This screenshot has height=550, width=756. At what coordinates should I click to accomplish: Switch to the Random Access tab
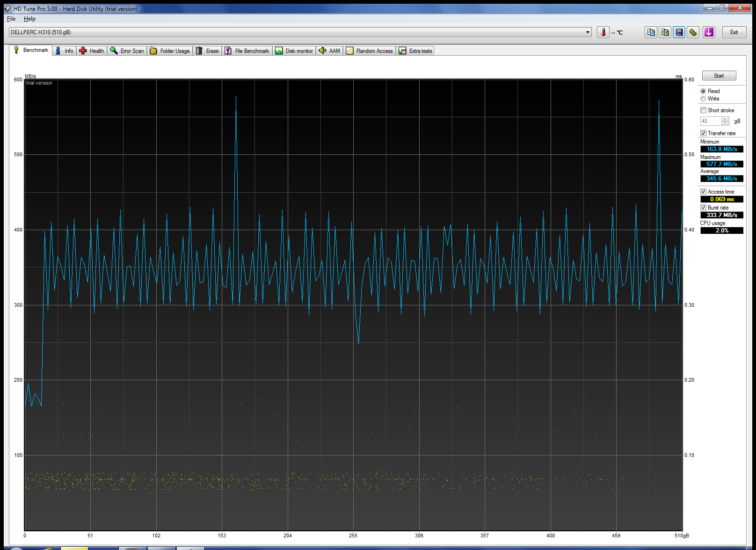[x=370, y=51]
